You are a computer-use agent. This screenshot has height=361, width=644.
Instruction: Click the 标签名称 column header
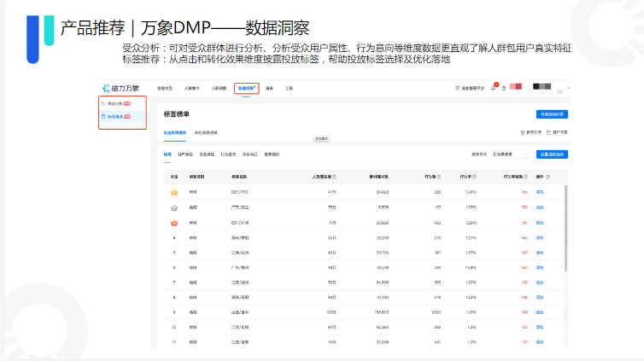coord(239,178)
